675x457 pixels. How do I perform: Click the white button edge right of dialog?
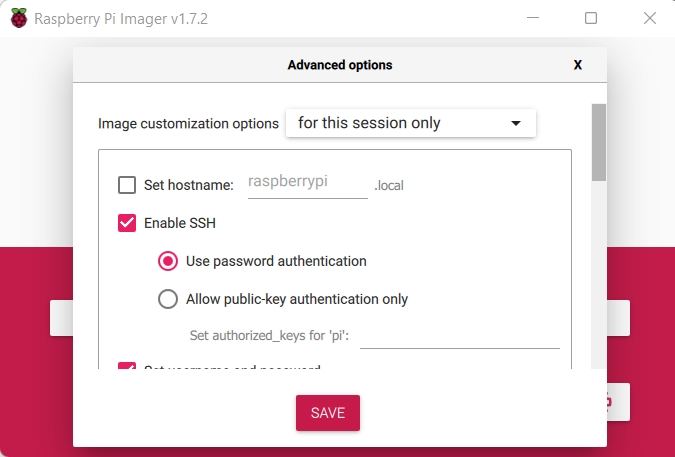click(619, 318)
